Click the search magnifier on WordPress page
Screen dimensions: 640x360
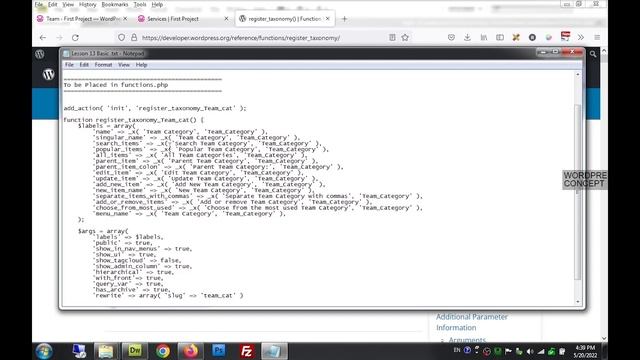(x=593, y=54)
